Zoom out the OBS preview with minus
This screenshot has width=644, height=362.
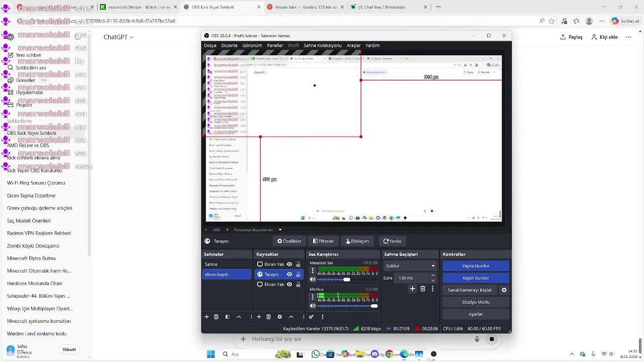[x=206, y=230]
